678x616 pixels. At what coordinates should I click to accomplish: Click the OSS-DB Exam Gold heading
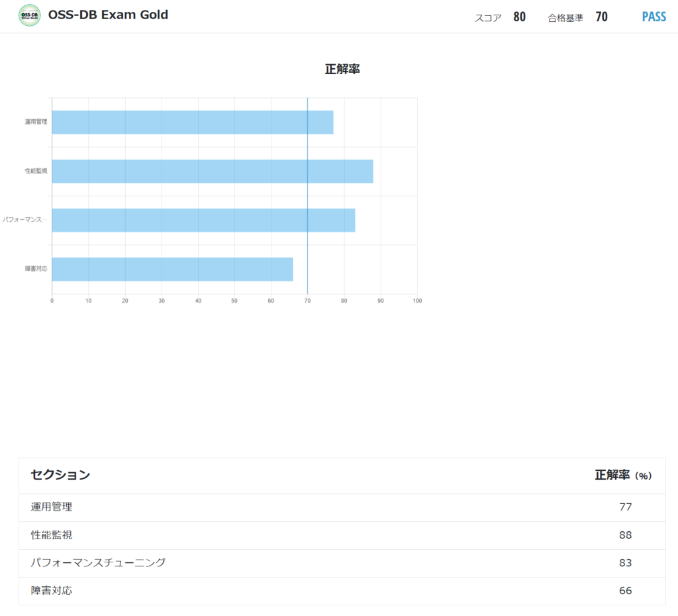tap(108, 14)
